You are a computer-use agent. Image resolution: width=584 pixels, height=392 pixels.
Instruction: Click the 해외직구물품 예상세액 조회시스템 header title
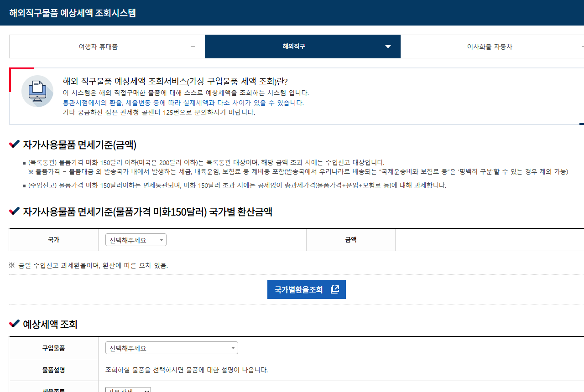(73, 13)
